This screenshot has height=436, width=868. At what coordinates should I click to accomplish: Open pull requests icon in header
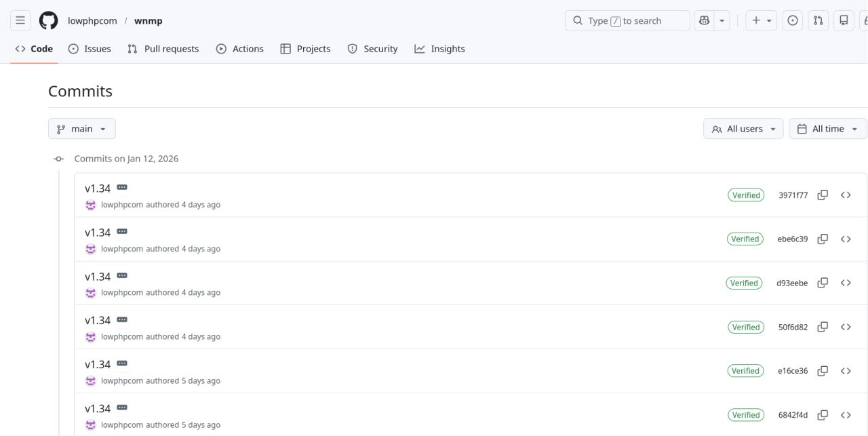click(818, 20)
